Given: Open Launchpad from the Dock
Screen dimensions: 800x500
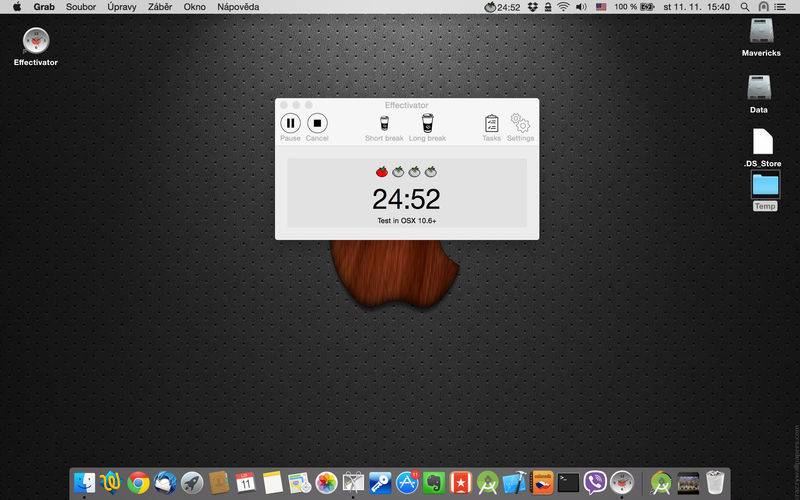Looking at the screenshot, I should (192, 482).
